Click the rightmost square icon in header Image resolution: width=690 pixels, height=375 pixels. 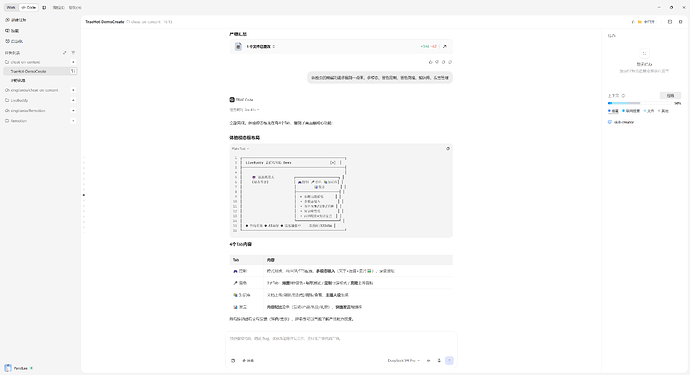(x=680, y=22)
